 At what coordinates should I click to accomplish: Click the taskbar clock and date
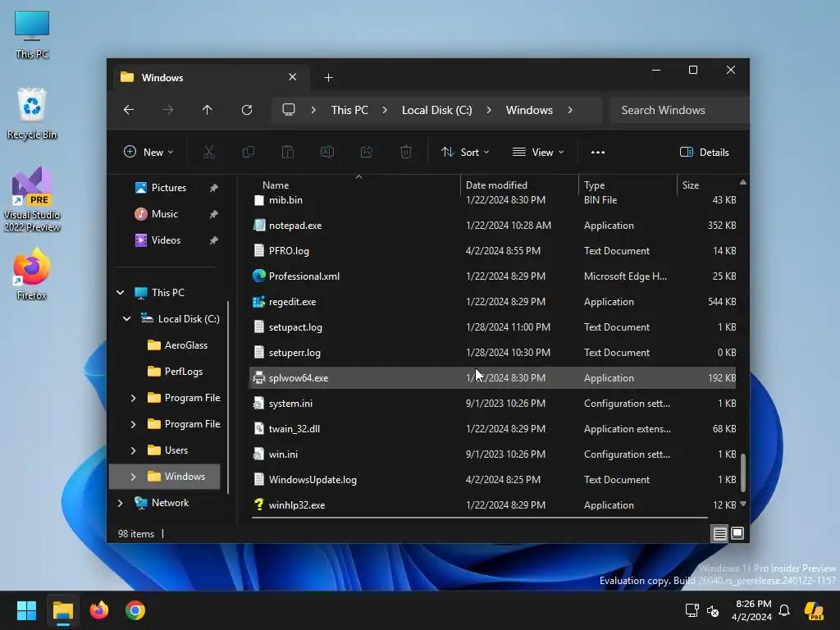[x=753, y=610]
